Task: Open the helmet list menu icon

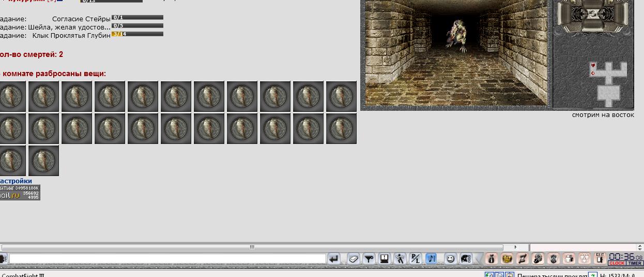Action: (x=465, y=258)
